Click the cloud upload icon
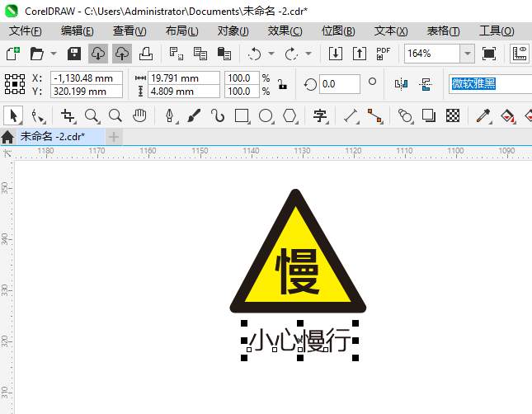This screenshot has width=532, height=414. click(x=122, y=54)
